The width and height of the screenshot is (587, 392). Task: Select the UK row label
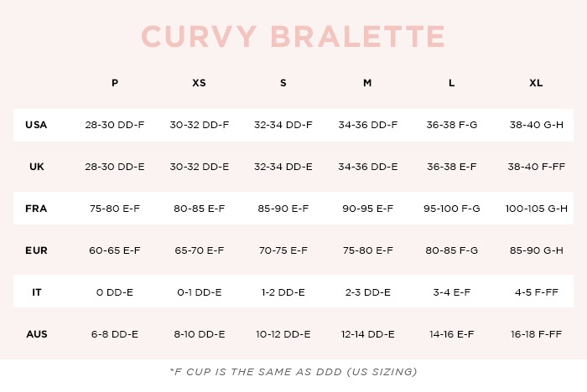point(36,167)
